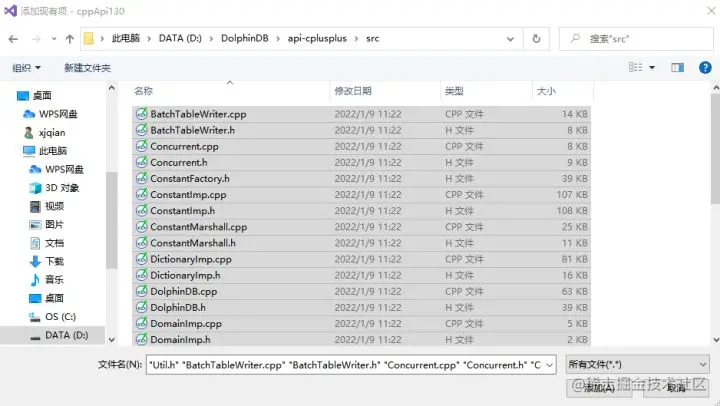The height and width of the screenshot is (406, 720).
Task: Click the 取消 cancel button
Action: (x=676, y=388)
